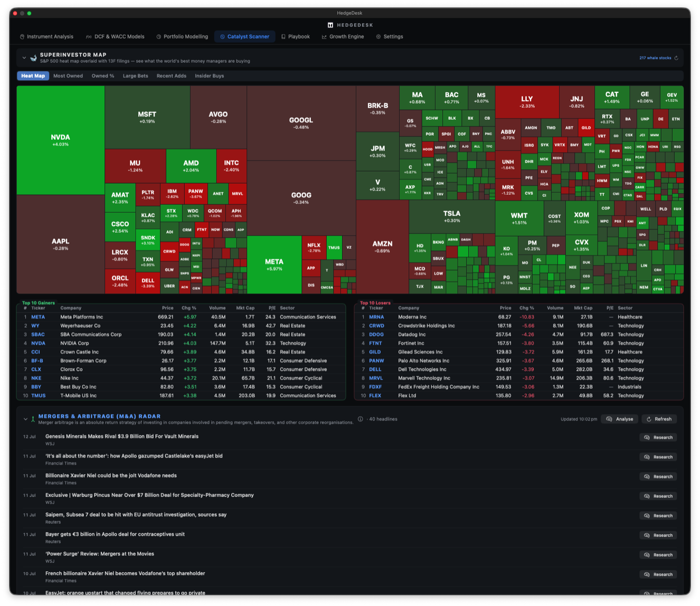The height and width of the screenshot is (606, 700).
Task: Click the HedgeDesk logo icon
Action: pyautogui.click(x=330, y=25)
